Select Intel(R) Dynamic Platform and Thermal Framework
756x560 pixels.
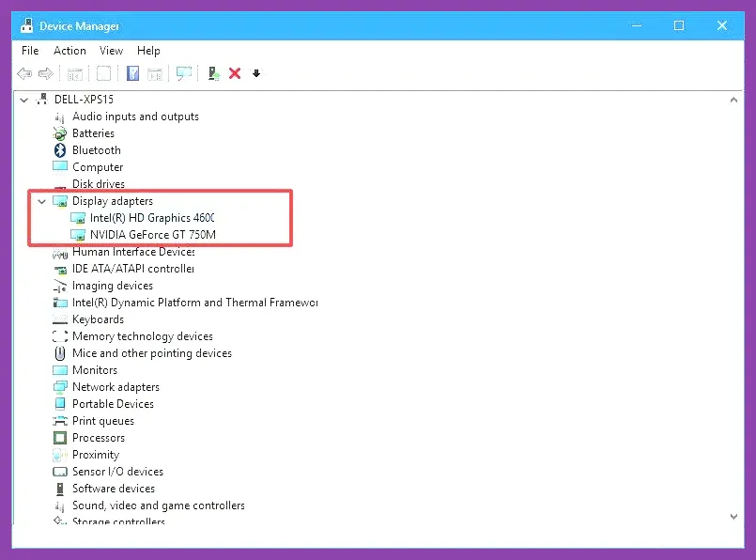194,303
